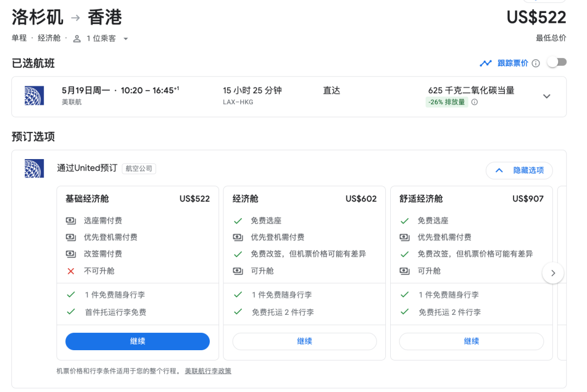Click the passenger person icon
587x392 pixels.
(x=77, y=39)
